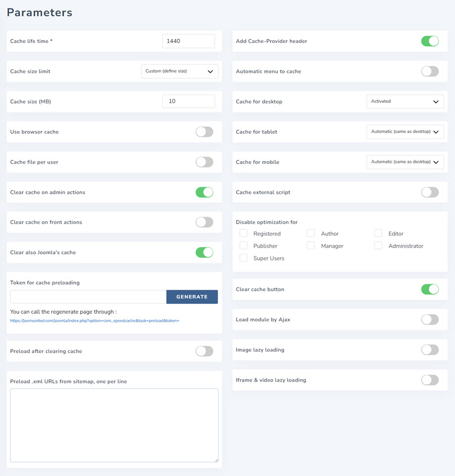Check the Administrator checkbox

tap(378, 246)
